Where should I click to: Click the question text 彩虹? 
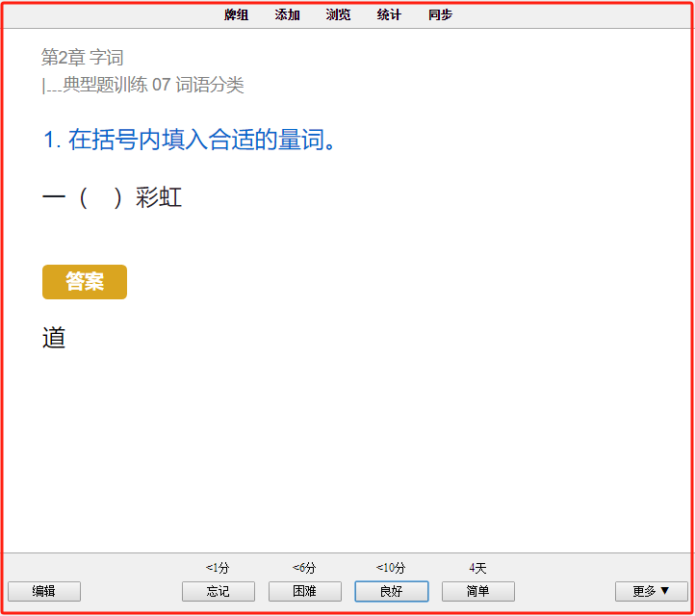click(x=159, y=197)
